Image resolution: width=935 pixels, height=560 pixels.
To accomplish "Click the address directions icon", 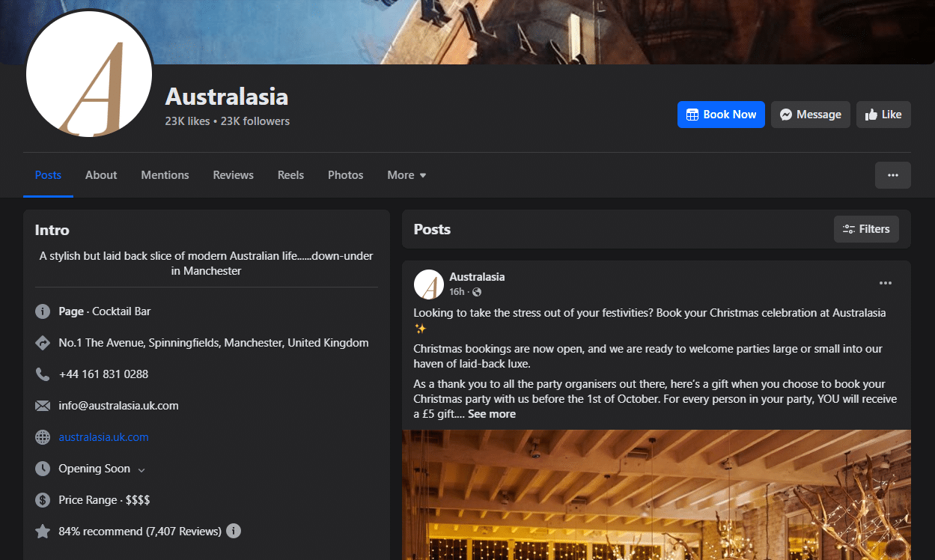I will tap(43, 343).
